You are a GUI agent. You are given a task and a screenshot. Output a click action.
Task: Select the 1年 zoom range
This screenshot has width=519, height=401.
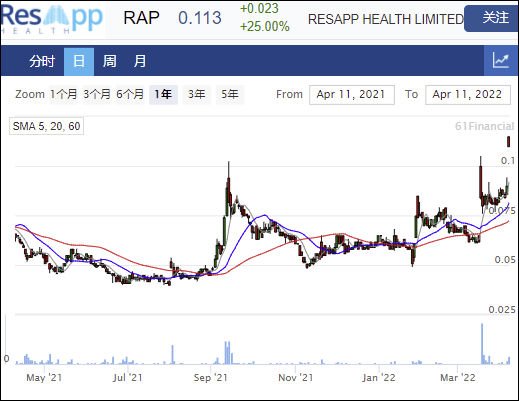163,94
